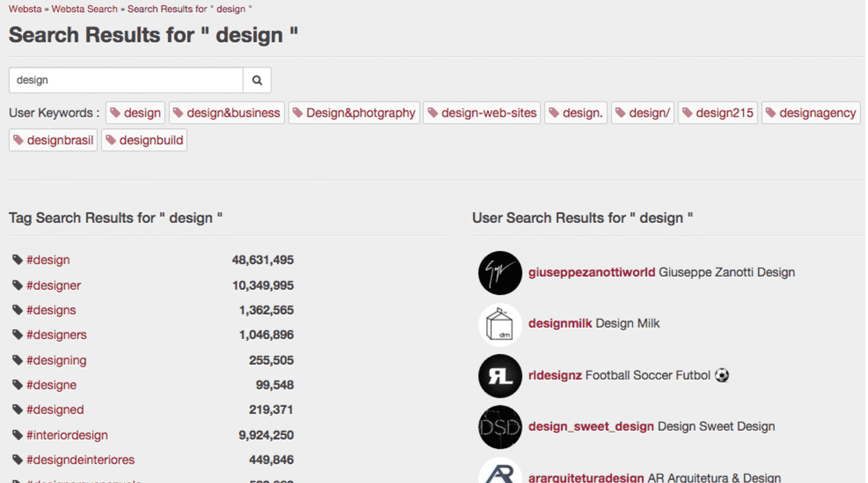
Task: Pick the designagency keyword tag
Action: click(x=810, y=113)
